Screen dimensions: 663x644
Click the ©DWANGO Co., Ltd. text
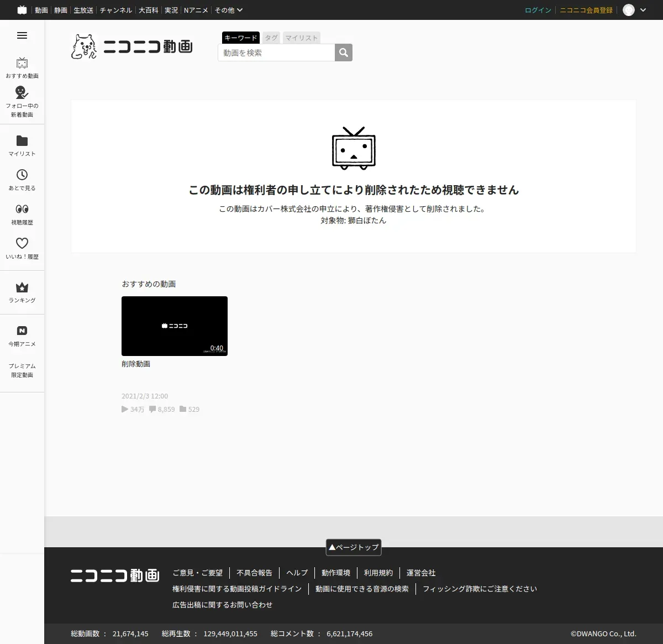(603, 633)
